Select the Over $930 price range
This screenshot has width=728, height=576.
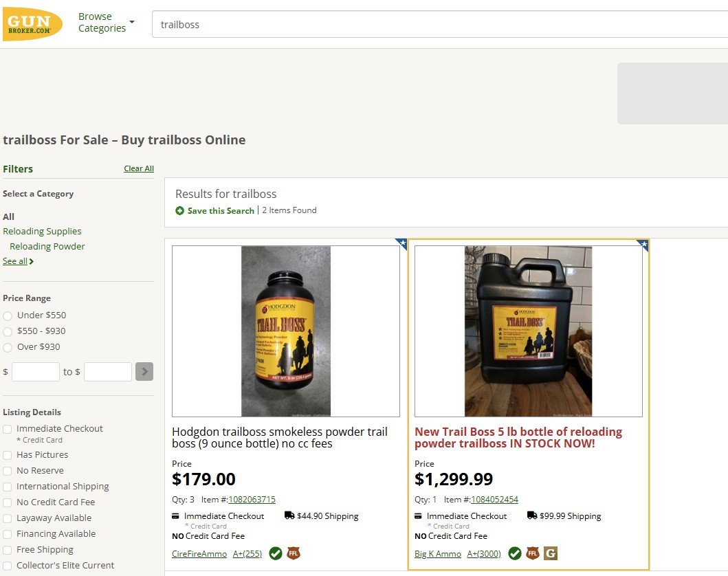pos(8,348)
